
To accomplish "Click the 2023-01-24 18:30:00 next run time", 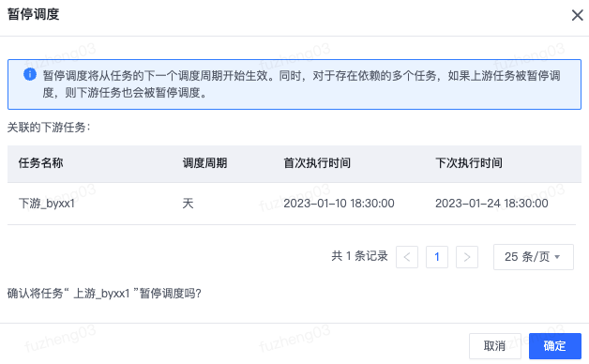I will [x=491, y=204].
